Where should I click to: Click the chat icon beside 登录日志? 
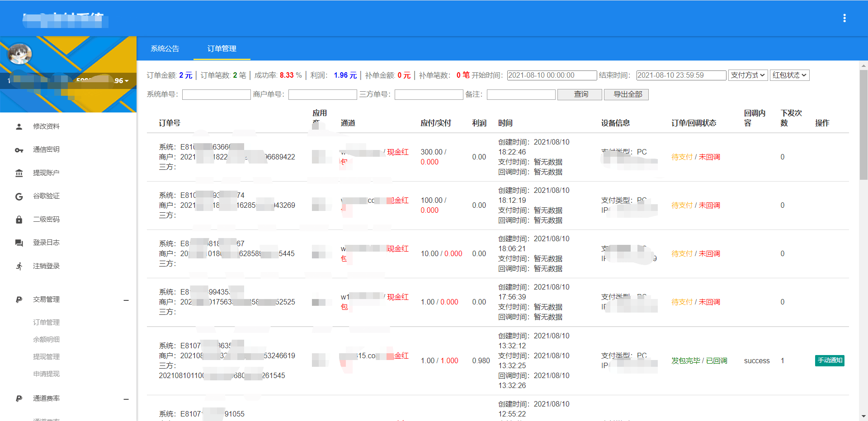(19, 243)
